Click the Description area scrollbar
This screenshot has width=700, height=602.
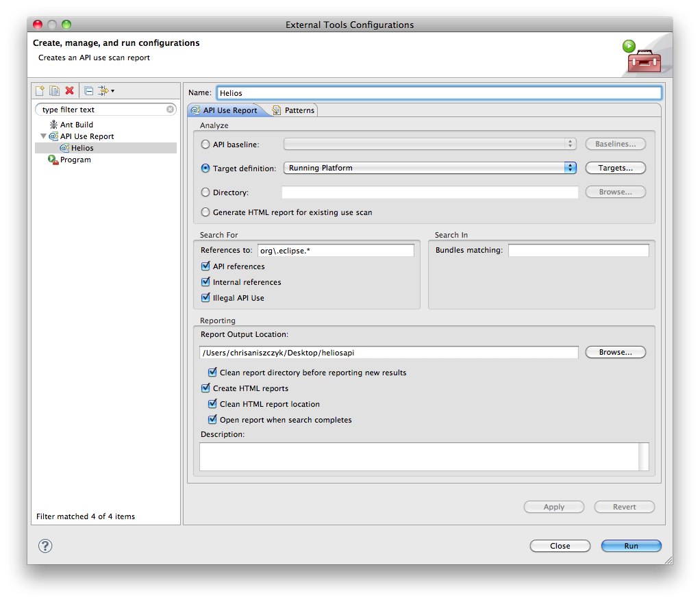(644, 457)
